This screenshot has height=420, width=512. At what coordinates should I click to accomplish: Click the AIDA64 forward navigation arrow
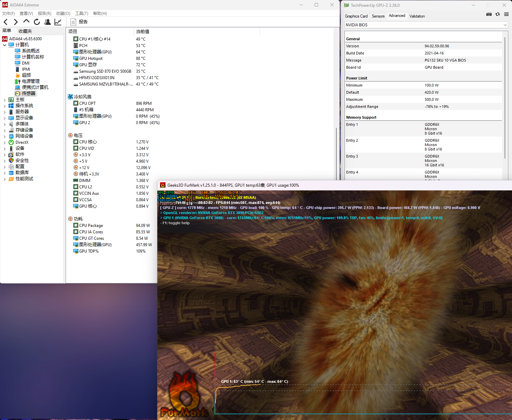[x=16, y=22]
